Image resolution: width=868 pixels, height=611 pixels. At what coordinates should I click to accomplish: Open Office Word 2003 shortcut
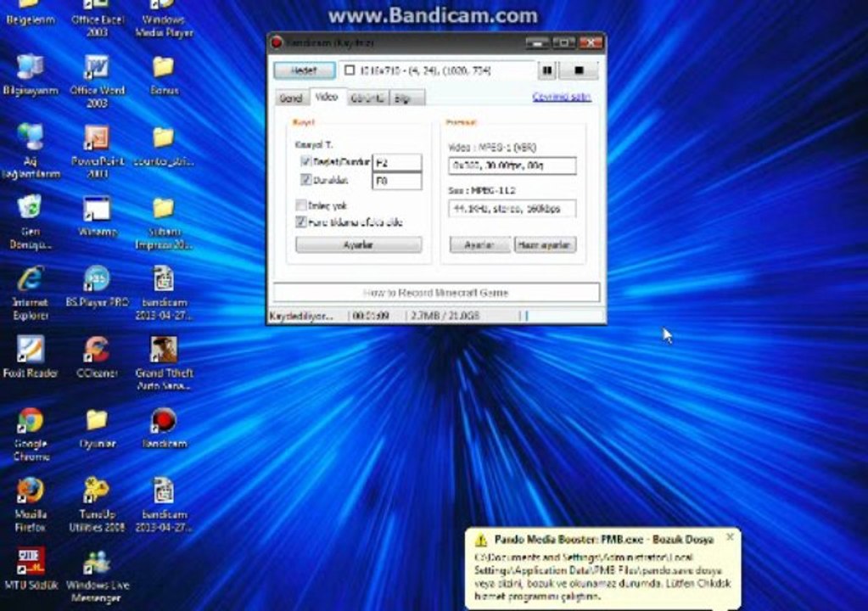[97, 68]
